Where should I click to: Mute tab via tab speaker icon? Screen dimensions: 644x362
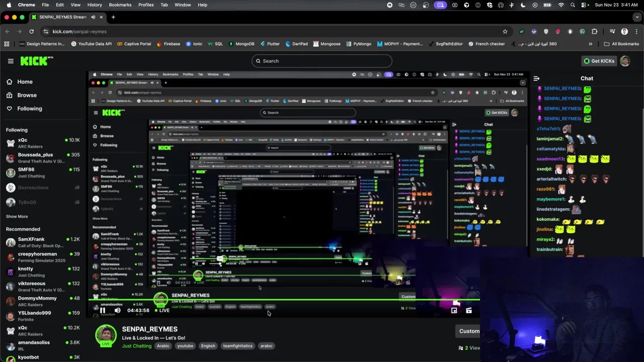tap(93, 17)
